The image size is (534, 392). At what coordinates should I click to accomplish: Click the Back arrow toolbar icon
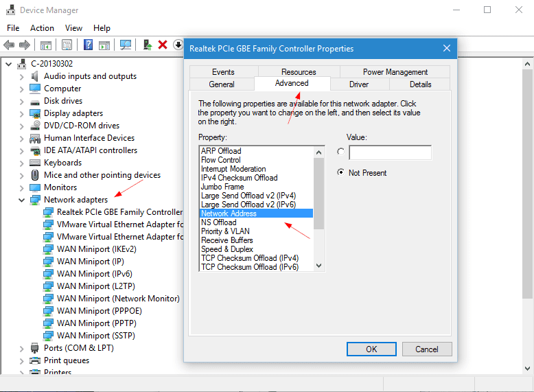pos(9,45)
